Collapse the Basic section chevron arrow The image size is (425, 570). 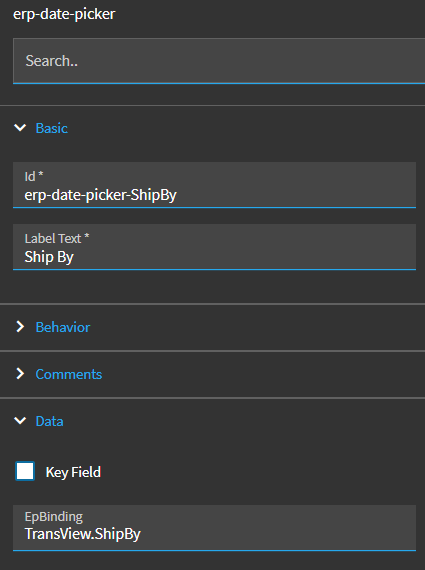tap(20, 128)
